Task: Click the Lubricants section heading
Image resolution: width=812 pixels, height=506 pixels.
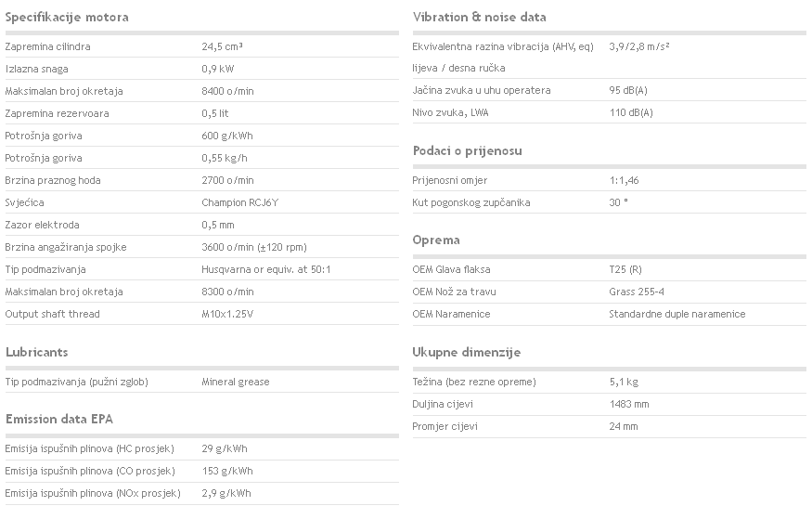Action: (37, 352)
